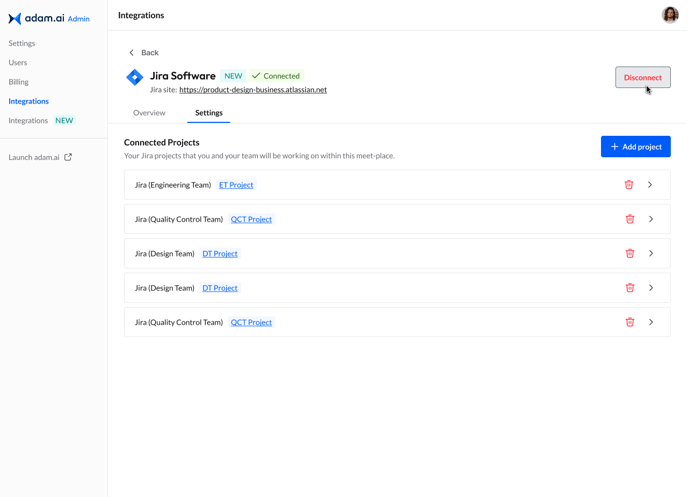Screen dimensions: 688x497
Task: Click the Add project button
Action: 636,147
